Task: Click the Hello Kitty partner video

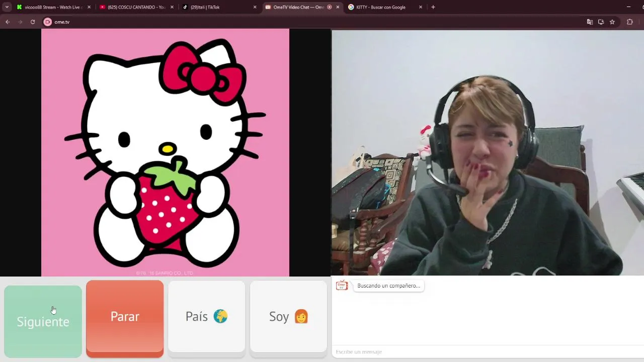Action: (x=165, y=152)
